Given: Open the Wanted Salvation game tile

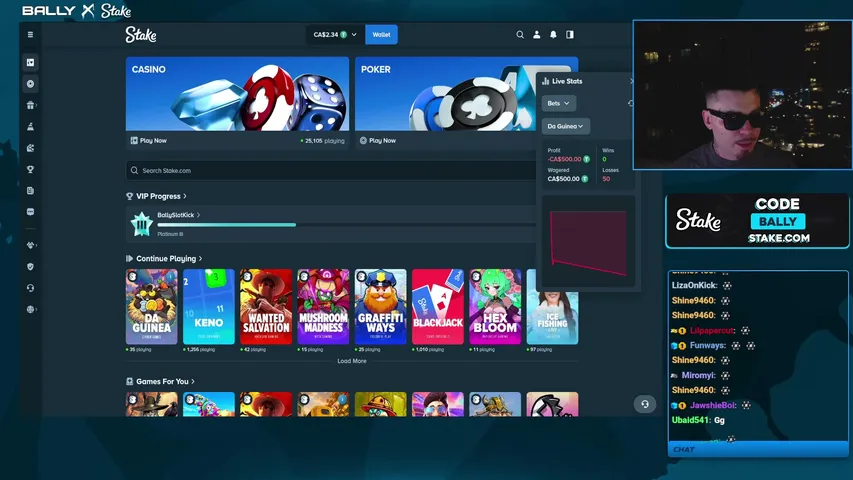Looking at the screenshot, I should [x=266, y=306].
